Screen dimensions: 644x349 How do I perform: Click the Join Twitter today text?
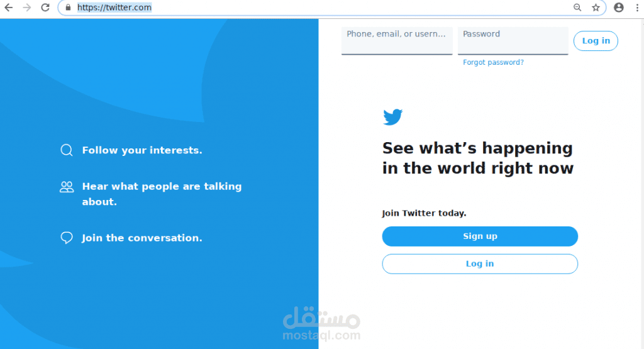[425, 213]
